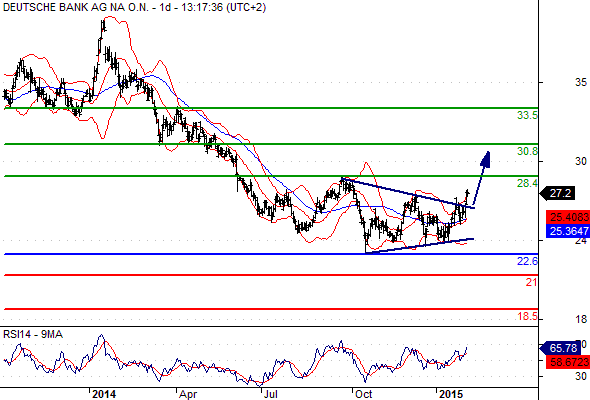Select the 30.8 resistance level label
590x400 pixels.
tap(527, 151)
